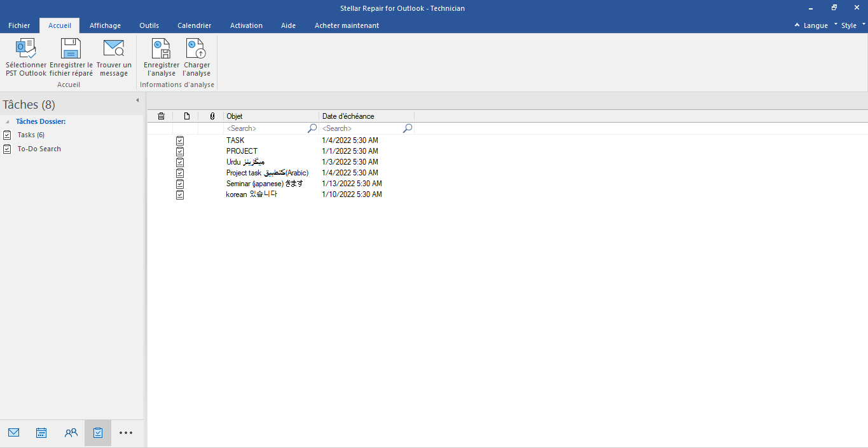This screenshot has width=868, height=448.
Task: Select the PROJECT subject text
Action: 242,151
